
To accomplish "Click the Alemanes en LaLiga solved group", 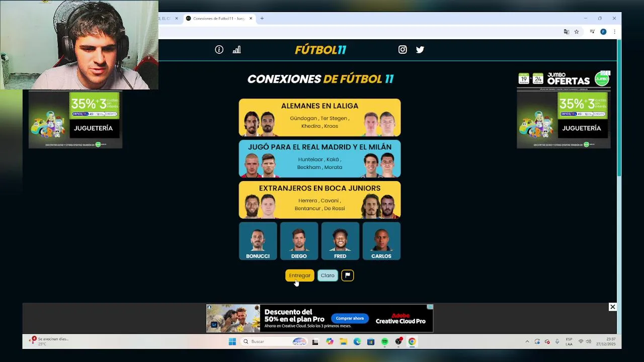I will tap(320, 118).
